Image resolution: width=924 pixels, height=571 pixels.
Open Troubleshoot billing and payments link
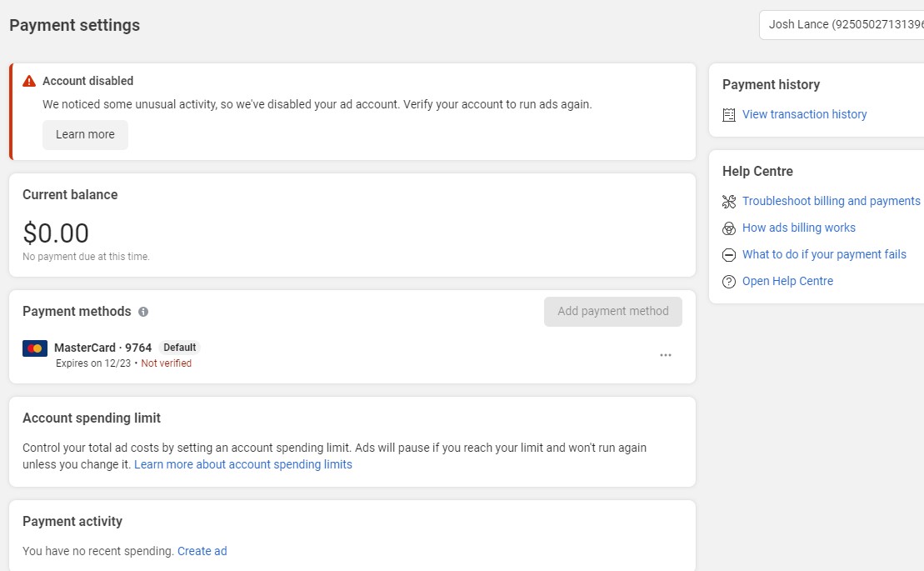831,201
